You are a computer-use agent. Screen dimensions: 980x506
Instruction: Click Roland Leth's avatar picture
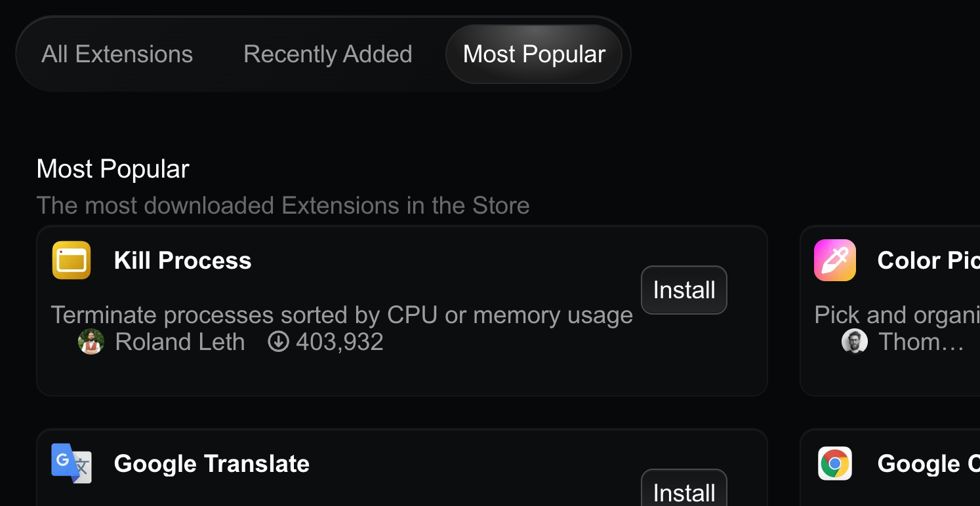[91, 342]
